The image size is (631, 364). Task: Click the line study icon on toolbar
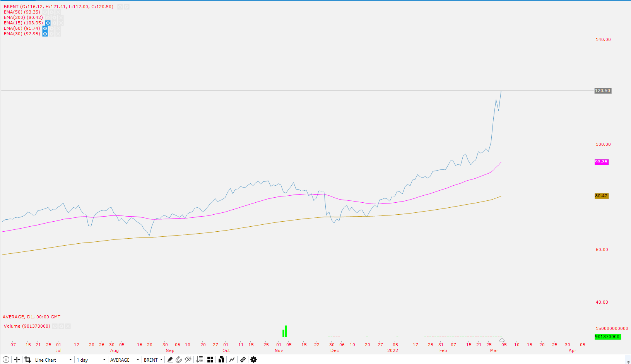pos(232,359)
